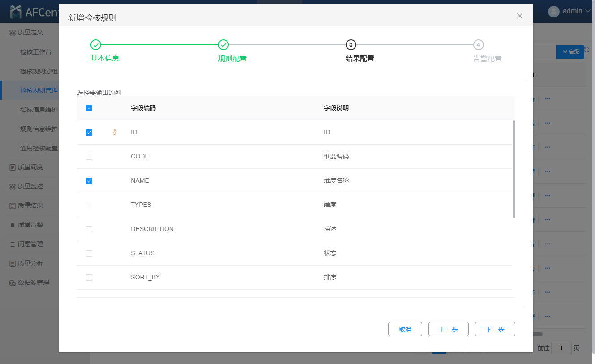Image resolution: width=595 pixels, height=364 pixels.
Task: Expand the 质量结果 sidebar menu
Action: pos(30,206)
